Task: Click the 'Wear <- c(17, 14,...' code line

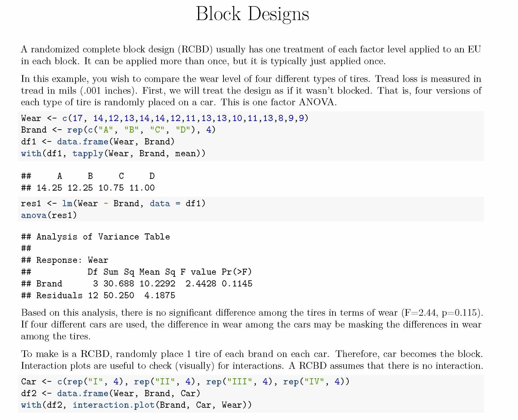Action: pos(165,118)
